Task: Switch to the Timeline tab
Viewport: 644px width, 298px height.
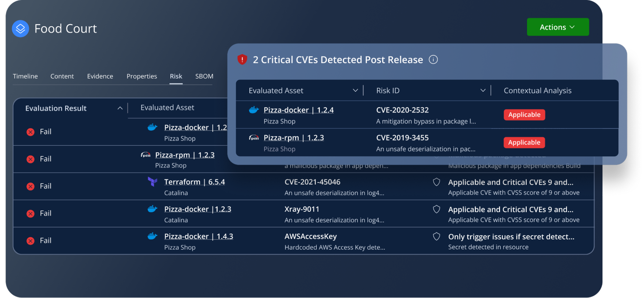Action: tap(25, 76)
